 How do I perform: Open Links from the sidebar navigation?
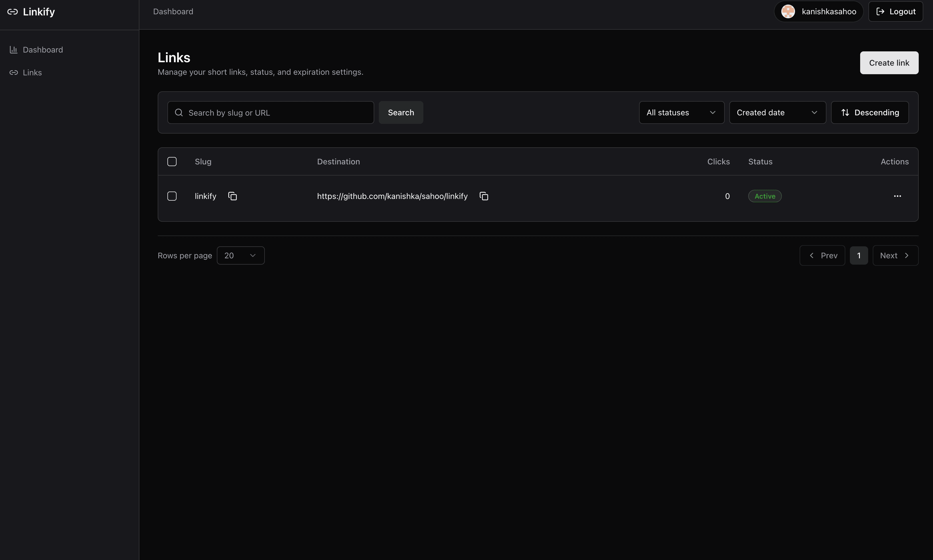point(32,72)
